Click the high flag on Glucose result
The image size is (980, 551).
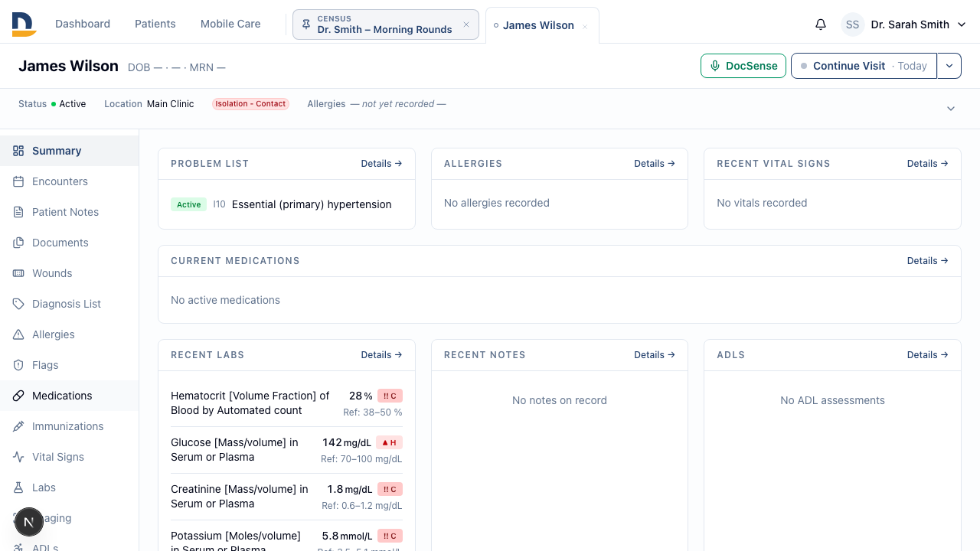389,442
